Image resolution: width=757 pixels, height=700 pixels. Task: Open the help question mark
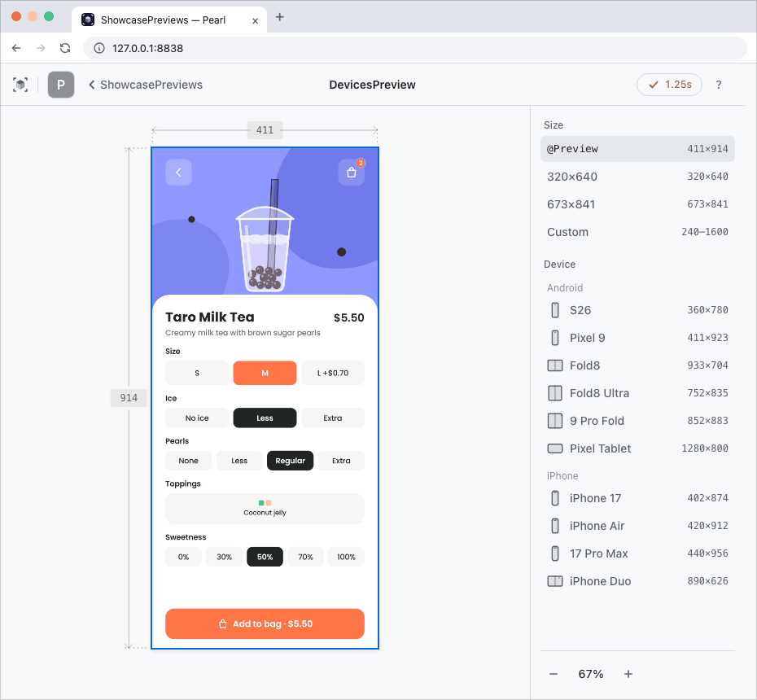point(719,85)
